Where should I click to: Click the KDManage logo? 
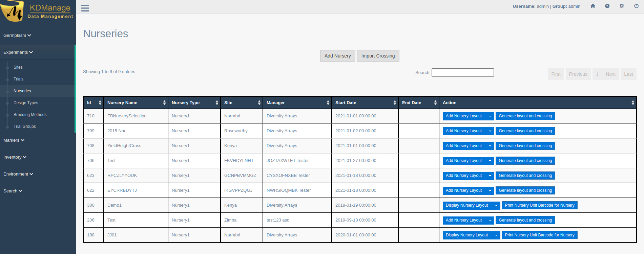pyautogui.click(x=37, y=11)
